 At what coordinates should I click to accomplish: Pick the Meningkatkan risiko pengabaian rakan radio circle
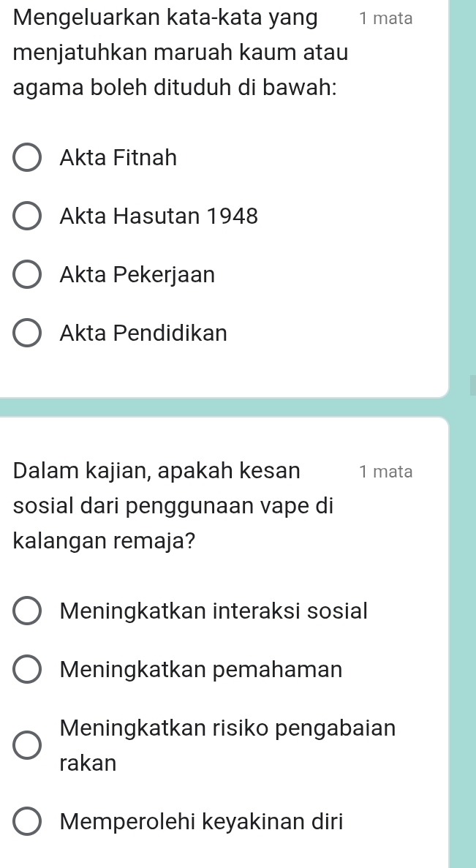point(27,745)
